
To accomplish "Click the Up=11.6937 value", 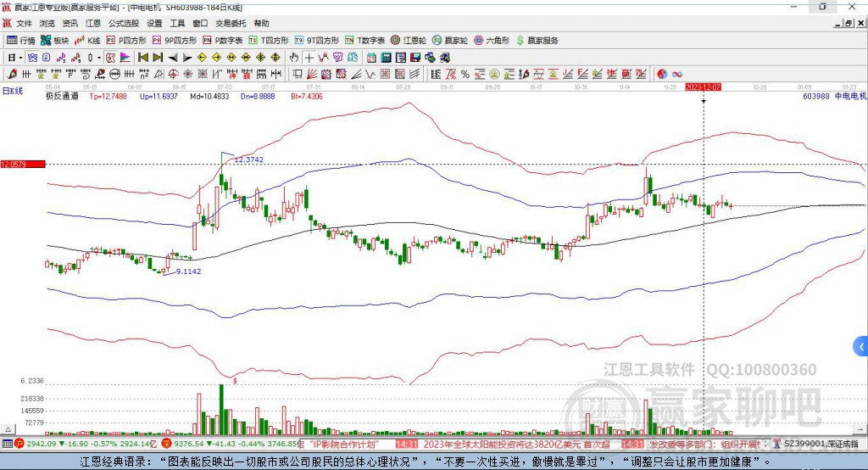I will pos(159,97).
